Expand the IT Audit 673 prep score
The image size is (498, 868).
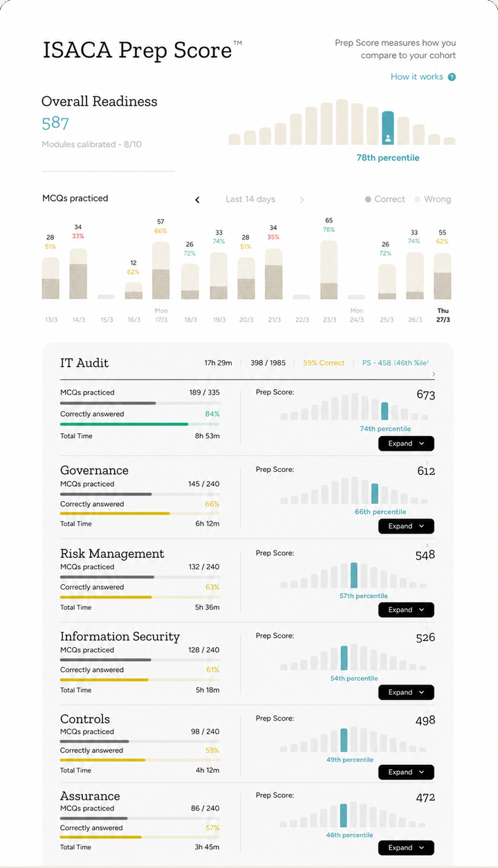tap(406, 444)
